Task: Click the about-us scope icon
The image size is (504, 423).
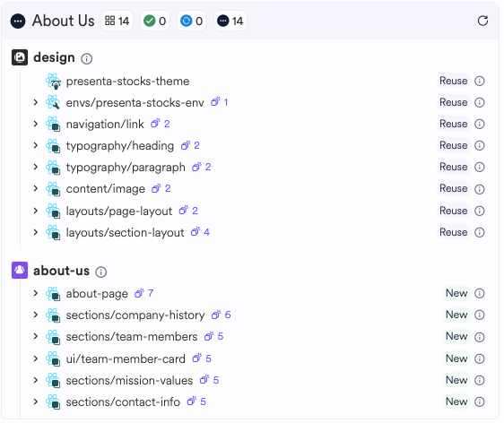Action: 20,270
